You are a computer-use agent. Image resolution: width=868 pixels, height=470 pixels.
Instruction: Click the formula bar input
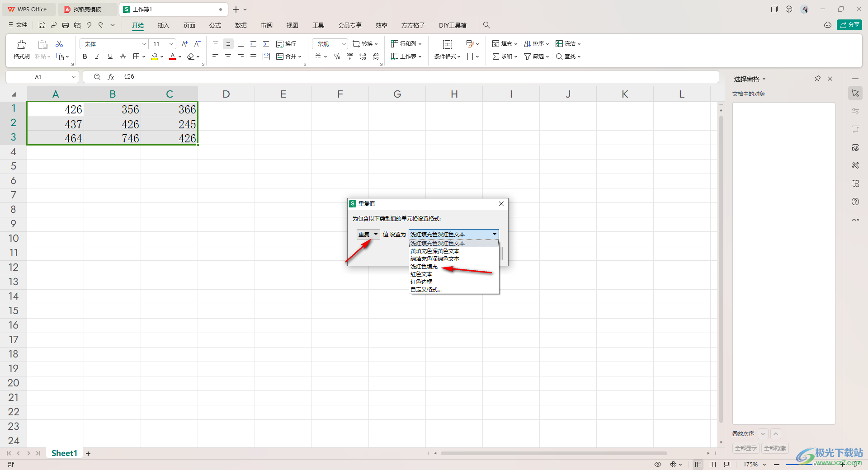click(418, 77)
